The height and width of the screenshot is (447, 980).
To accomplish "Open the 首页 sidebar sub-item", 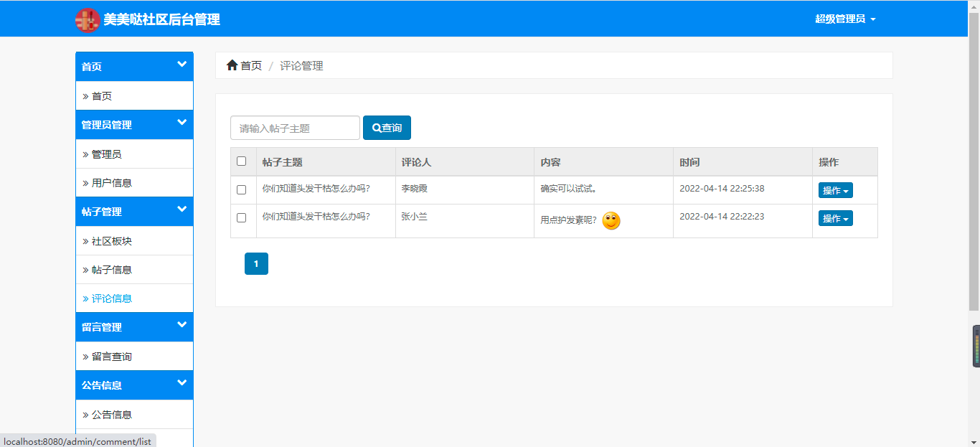I will click(134, 96).
